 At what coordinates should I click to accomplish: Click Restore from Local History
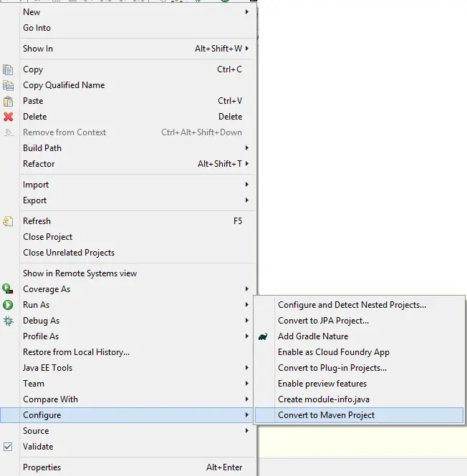76,352
